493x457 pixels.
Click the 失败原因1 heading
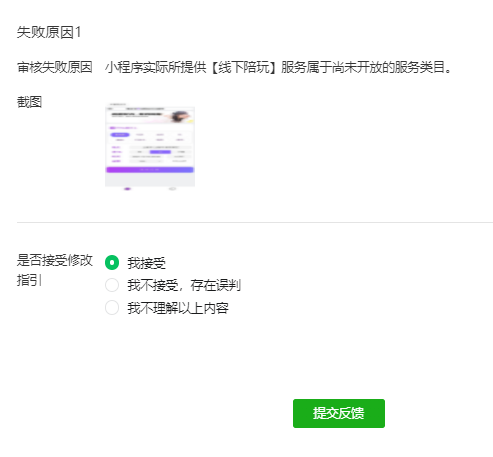click(49, 32)
